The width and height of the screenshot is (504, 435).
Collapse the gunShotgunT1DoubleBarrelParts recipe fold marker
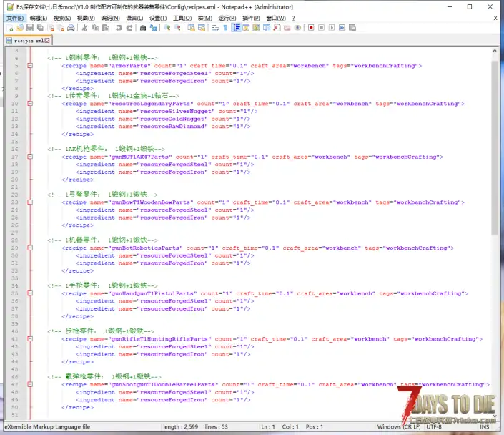(30, 384)
